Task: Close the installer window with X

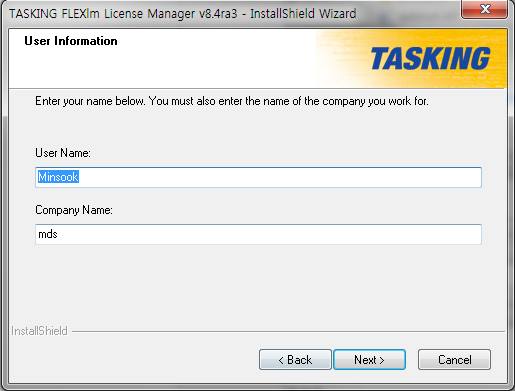Action: pyautogui.click(x=485, y=9)
